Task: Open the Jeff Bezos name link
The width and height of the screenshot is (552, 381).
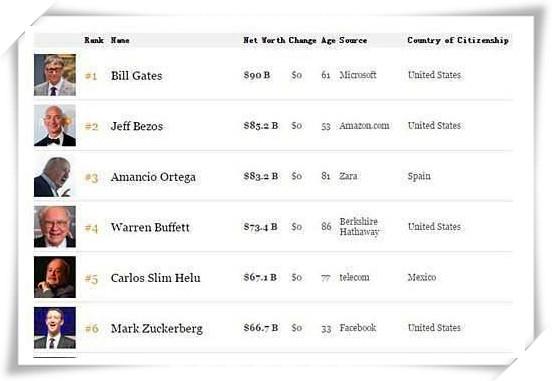Action: click(x=137, y=126)
